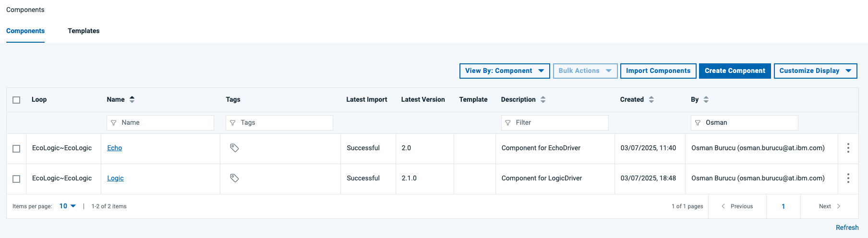Check the checkbox for the Echo row
Viewport: 868px width, 238px height.
[16, 148]
